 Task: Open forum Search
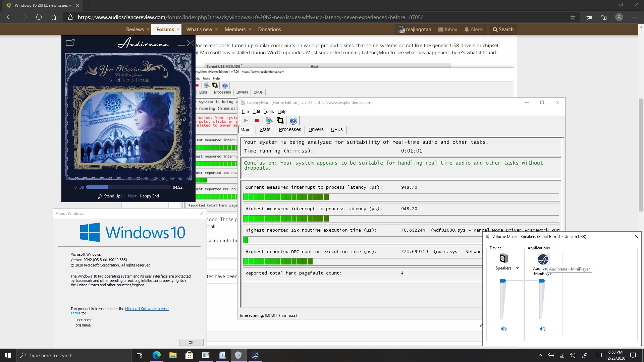point(503,29)
